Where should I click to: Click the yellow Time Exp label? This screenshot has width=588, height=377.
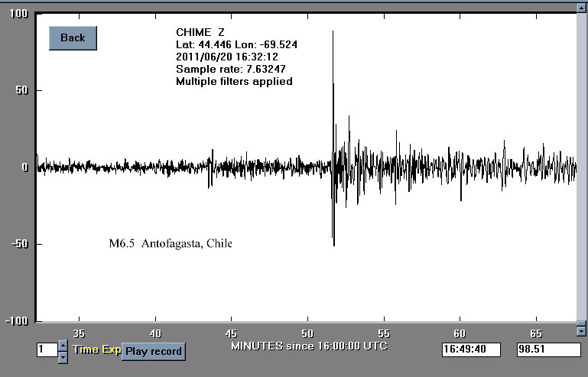click(x=96, y=349)
